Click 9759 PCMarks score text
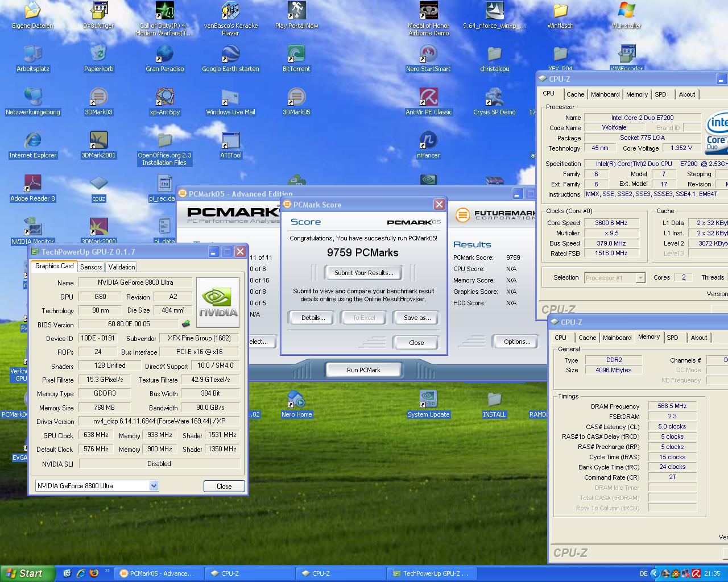The width and height of the screenshot is (728, 582). [363, 252]
